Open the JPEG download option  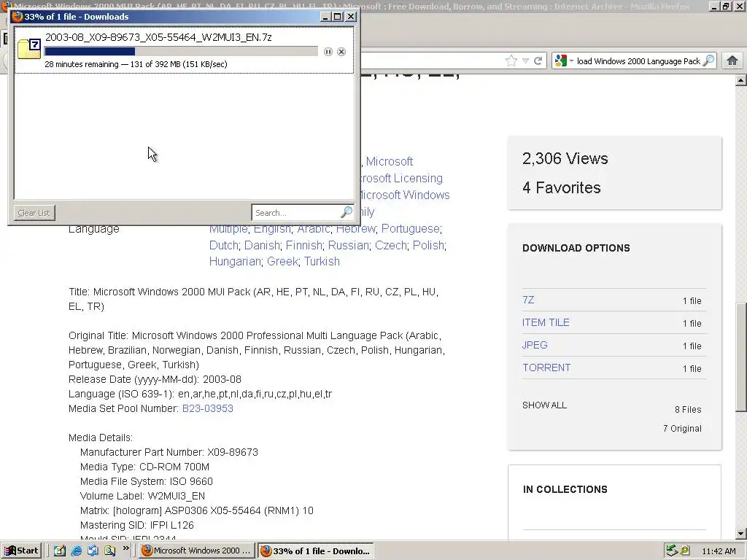point(535,345)
